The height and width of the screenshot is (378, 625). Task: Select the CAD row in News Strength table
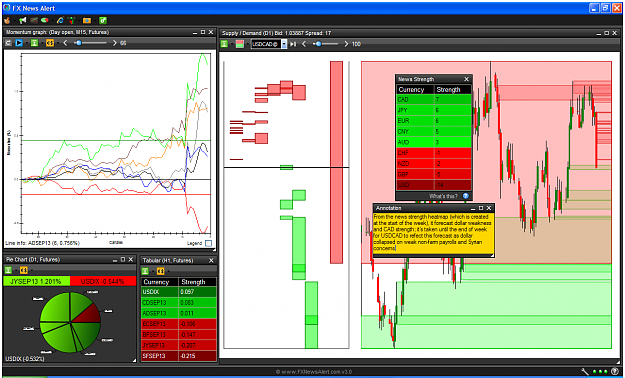[434, 99]
